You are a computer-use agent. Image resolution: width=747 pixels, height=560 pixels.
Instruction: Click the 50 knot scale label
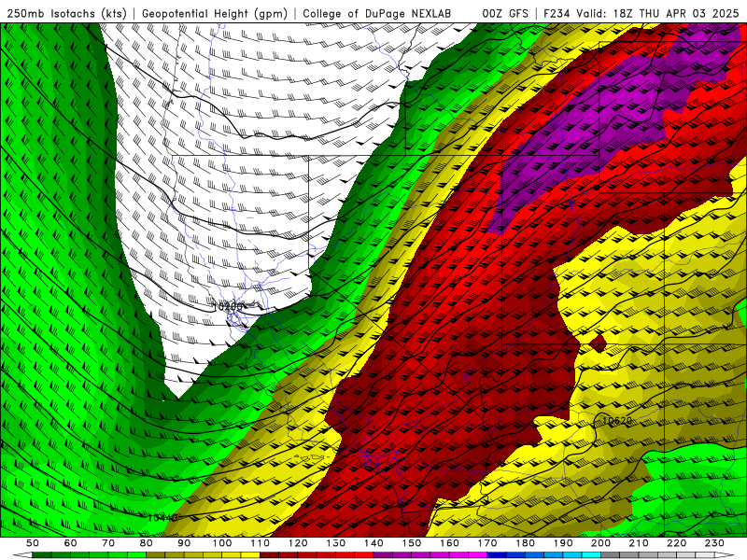32,543
